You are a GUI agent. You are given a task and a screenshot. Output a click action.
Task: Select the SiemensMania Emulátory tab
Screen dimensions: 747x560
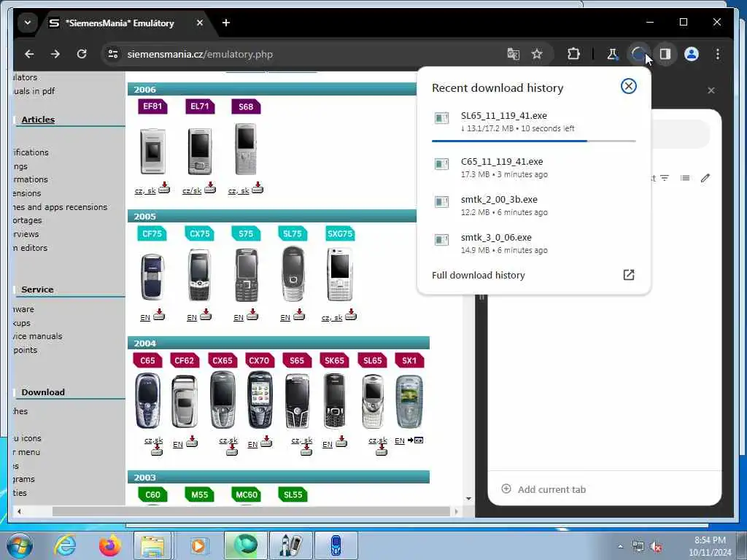(x=119, y=23)
